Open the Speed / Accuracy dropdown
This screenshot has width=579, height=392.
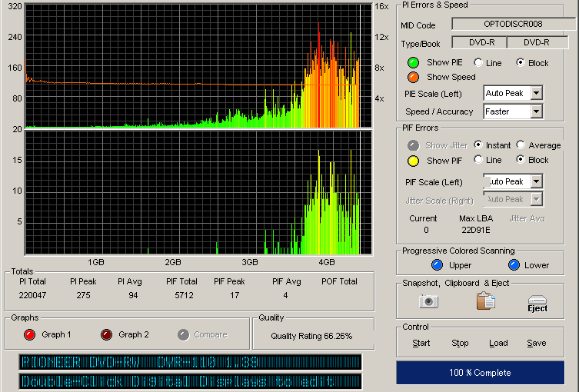(536, 111)
